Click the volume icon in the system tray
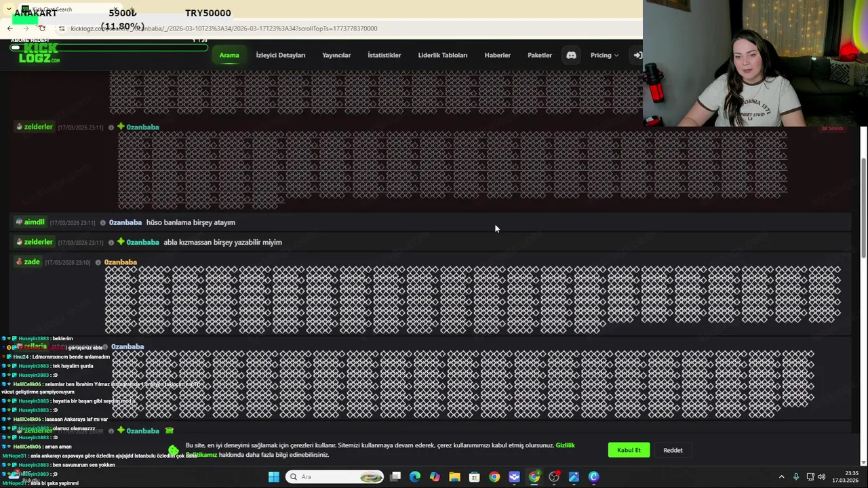The width and height of the screenshot is (868, 488). [x=821, y=477]
